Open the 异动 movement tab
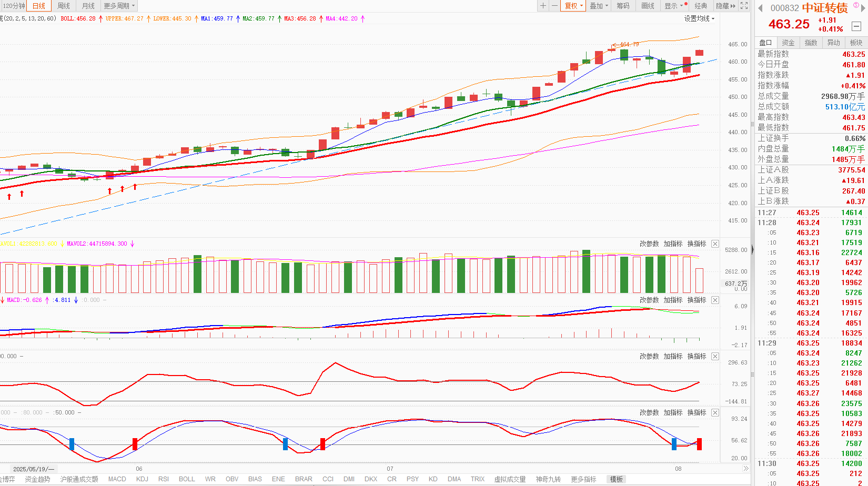The image size is (868, 486). click(x=833, y=43)
